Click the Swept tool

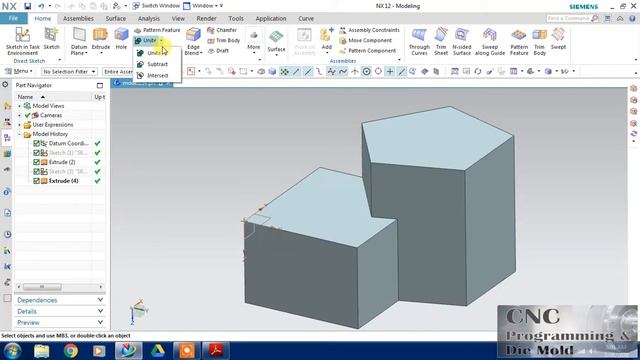[558, 38]
